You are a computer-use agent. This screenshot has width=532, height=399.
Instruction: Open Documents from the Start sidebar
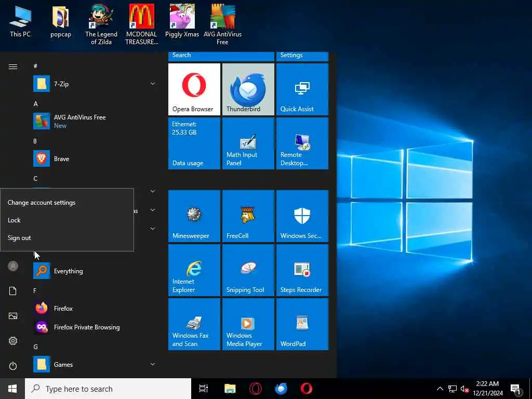[13, 291]
